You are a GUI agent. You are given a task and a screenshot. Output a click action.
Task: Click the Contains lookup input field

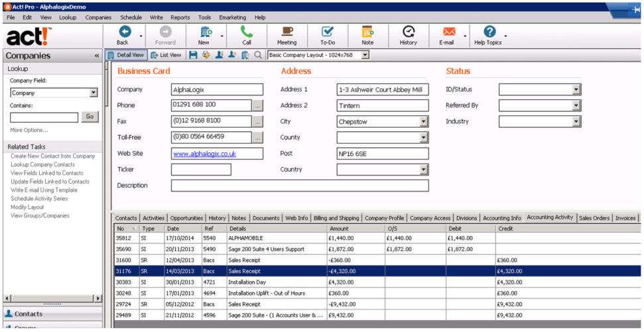point(44,117)
